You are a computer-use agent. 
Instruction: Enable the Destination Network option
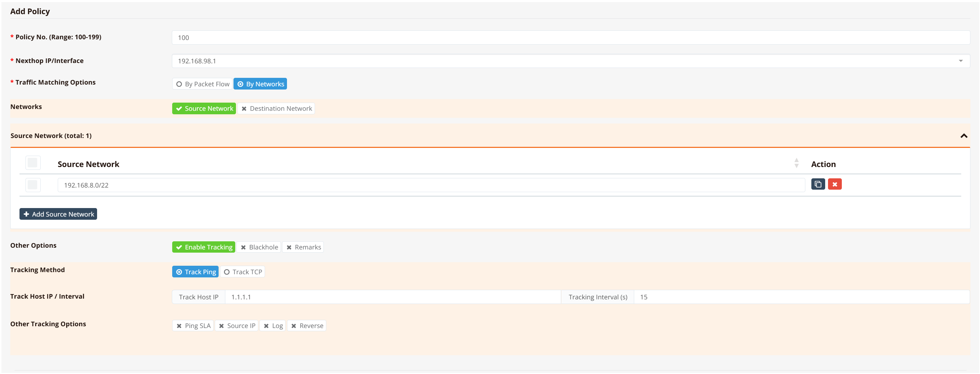point(276,109)
